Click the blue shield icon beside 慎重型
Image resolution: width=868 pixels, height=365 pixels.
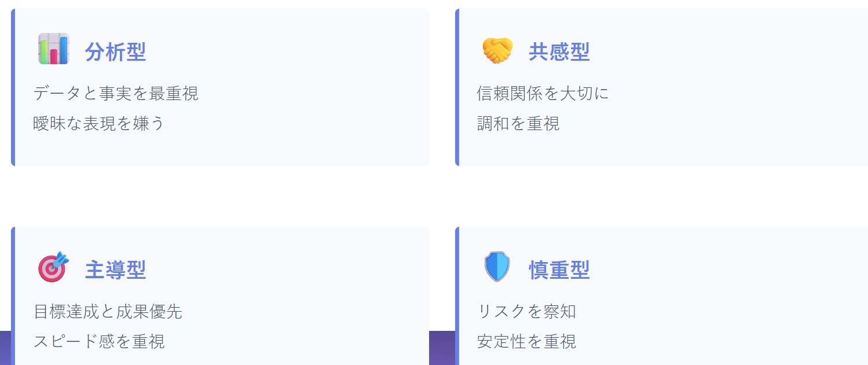coord(497,267)
